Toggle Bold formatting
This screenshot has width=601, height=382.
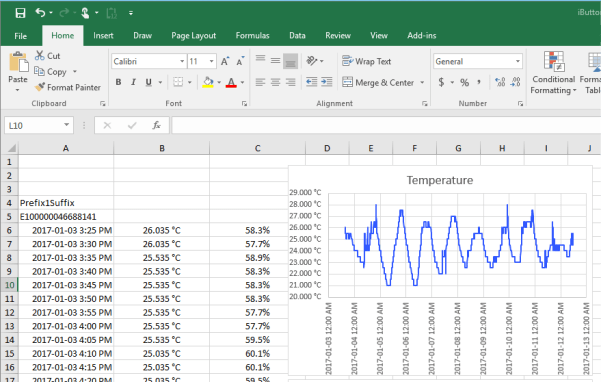click(118, 82)
